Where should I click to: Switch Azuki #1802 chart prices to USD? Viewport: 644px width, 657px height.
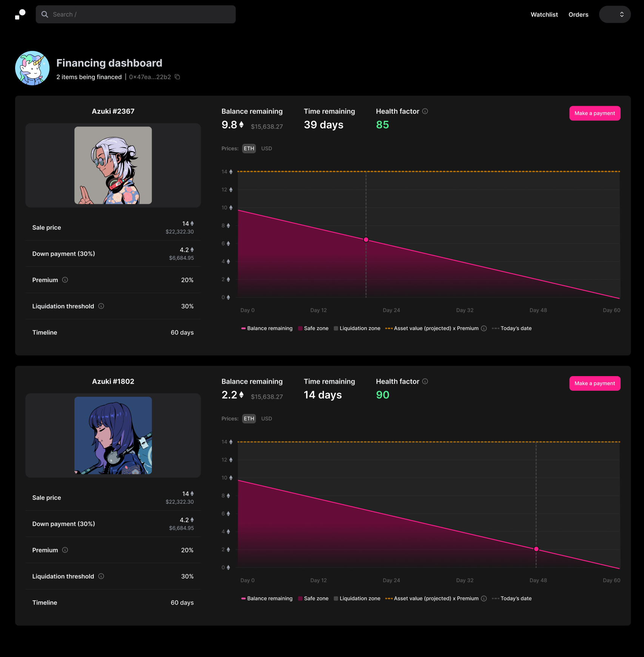267,418
